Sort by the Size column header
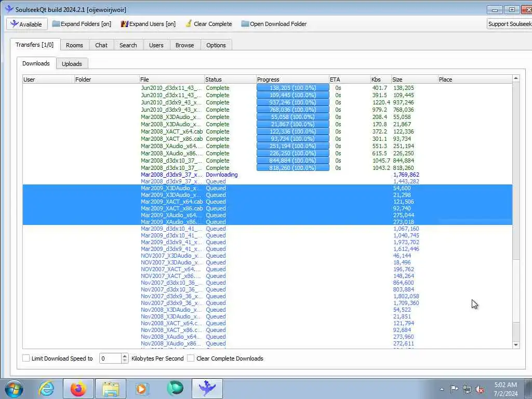Viewport: 532px width, 399px height. tap(415, 79)
